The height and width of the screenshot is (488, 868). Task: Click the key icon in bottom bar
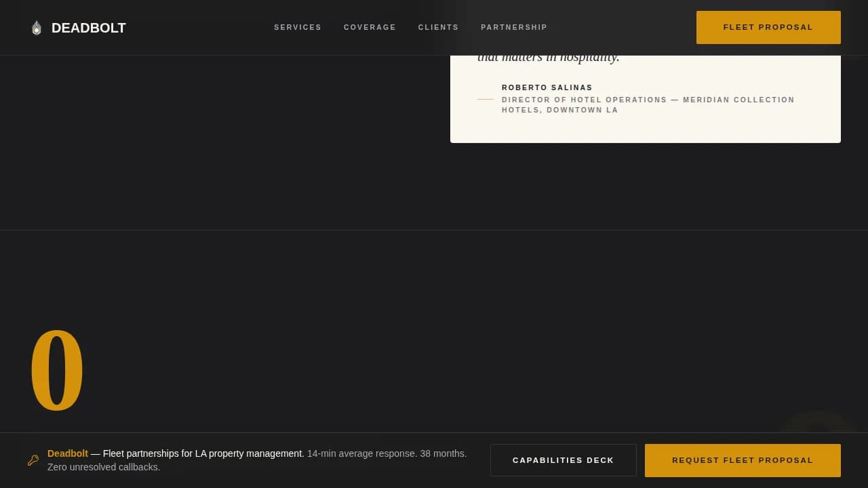33,460
